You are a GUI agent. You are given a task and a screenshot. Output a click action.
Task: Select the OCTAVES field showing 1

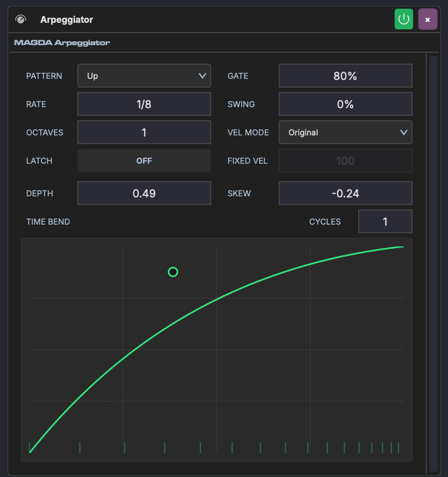(x=144, y=132)
